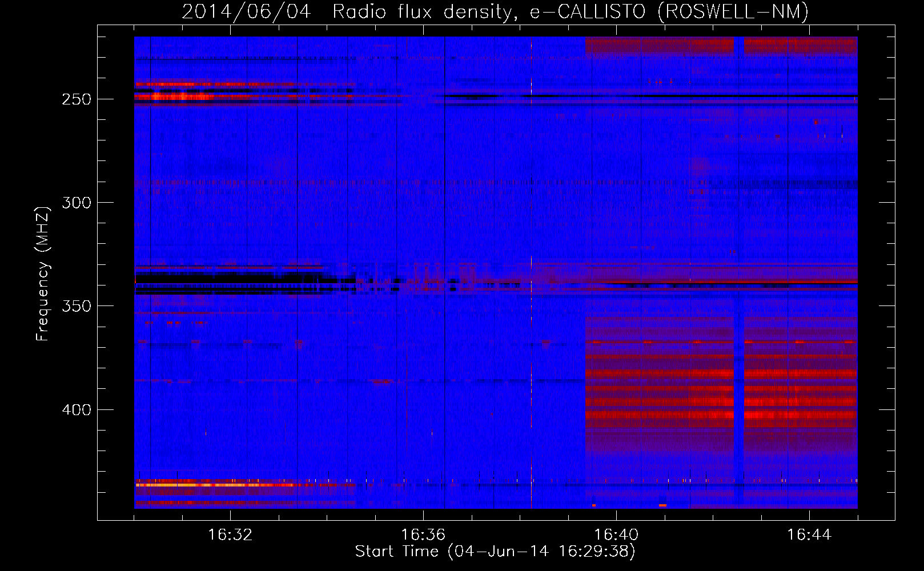Image resolution: width=924 pixels, height=571 pixels.
Task: Click the plot title 'Radio flux density, e-CALLISTO (ROSWELL-NM)'
Action: tap(571, 12)
